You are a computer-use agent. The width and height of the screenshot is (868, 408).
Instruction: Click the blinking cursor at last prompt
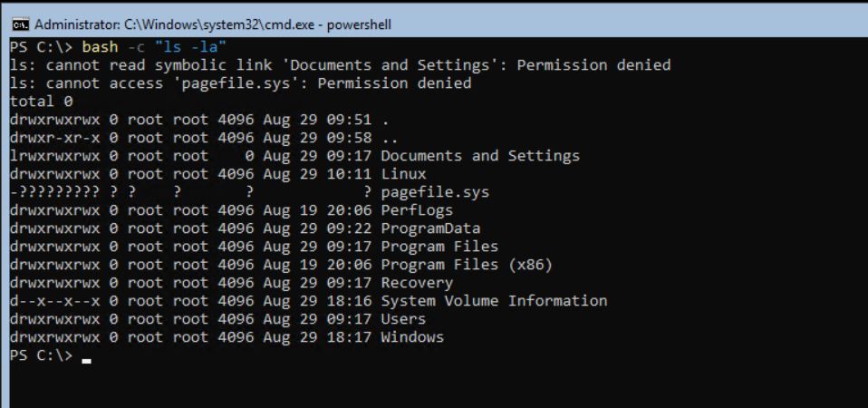click(86, 362)
